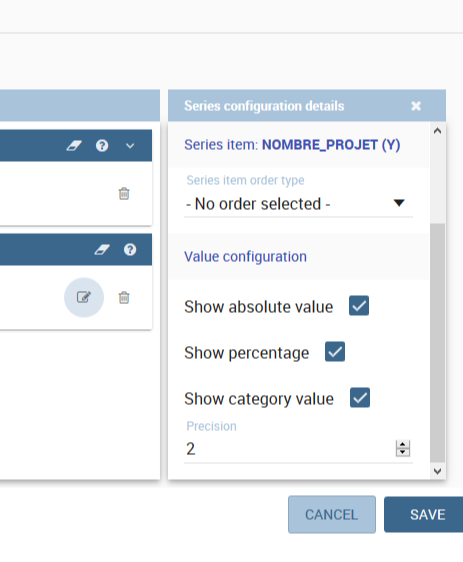This screenshot has width=463, height=562.
Task: Click the edit pencil icon for the series item
Action: click(x=84, y=297)
